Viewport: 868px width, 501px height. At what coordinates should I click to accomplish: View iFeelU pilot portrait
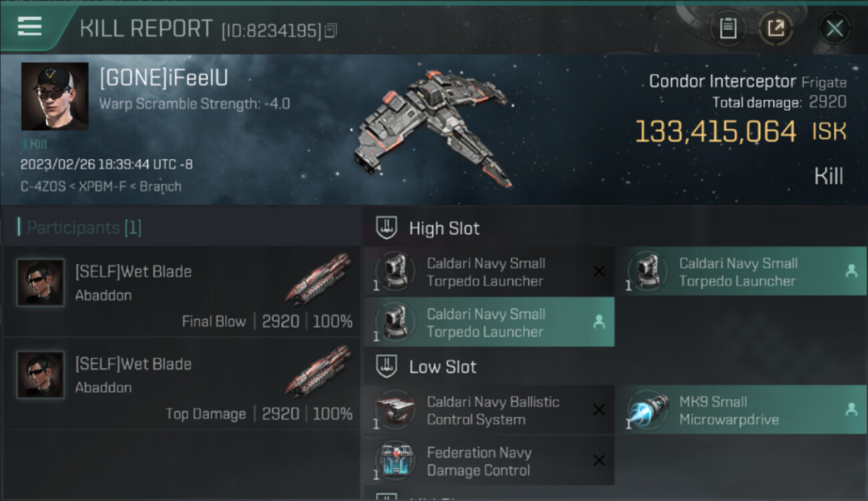click(x=55, y=96)
